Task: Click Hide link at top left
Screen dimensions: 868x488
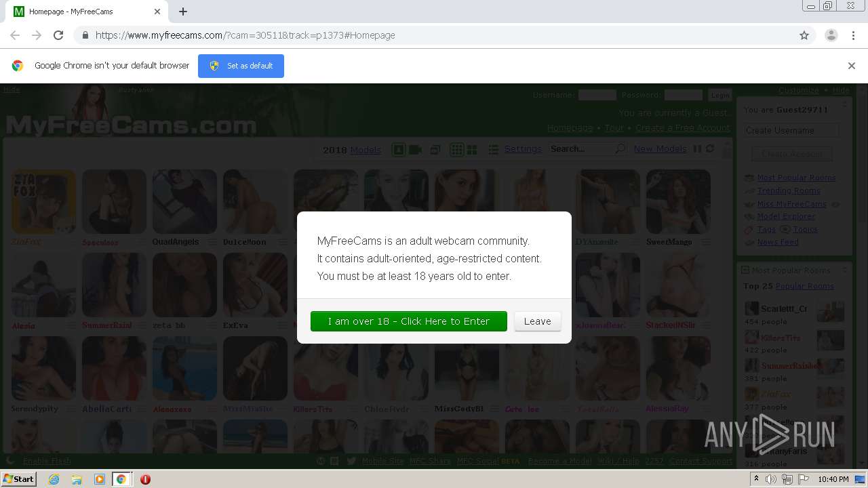Action: (12, 89)
